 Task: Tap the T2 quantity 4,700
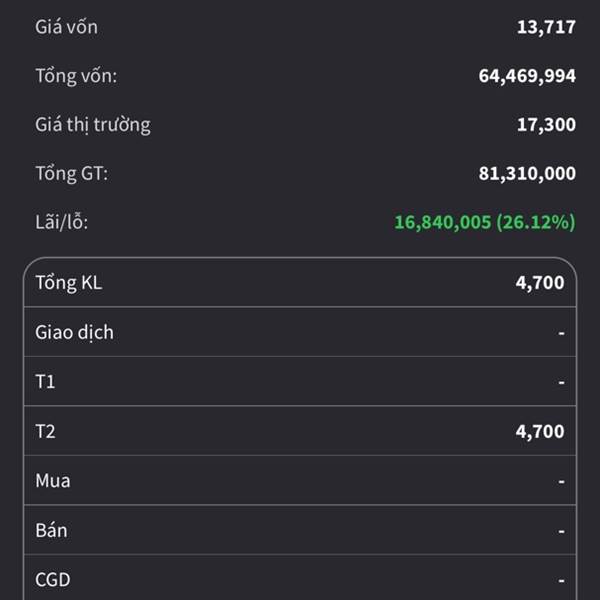pos(540,431)
